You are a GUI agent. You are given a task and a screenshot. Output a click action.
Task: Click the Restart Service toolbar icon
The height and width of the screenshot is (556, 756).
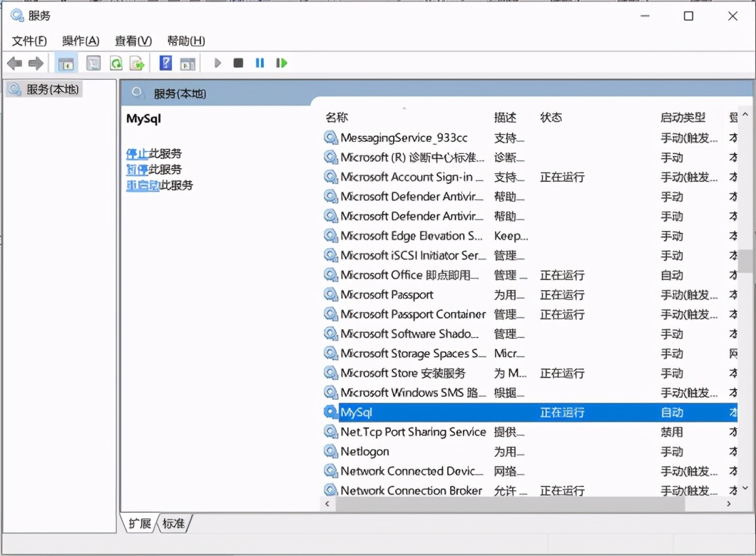tap(282, 63)
